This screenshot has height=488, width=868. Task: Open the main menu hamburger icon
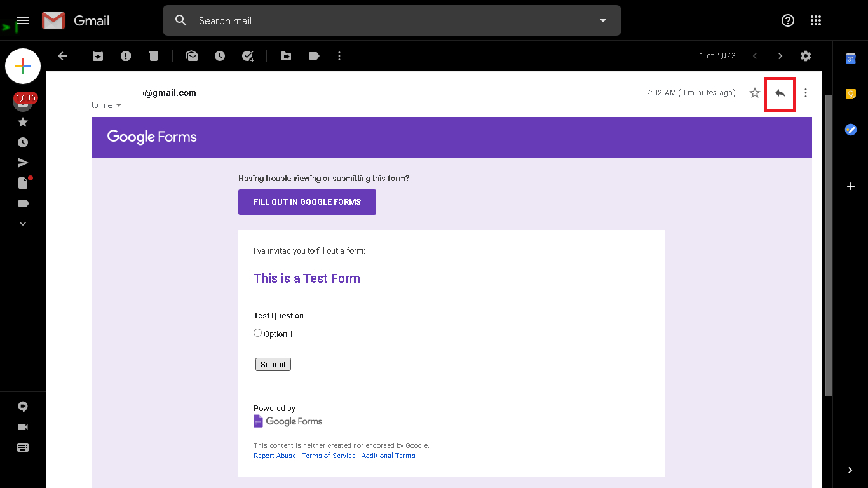[23, 20]
